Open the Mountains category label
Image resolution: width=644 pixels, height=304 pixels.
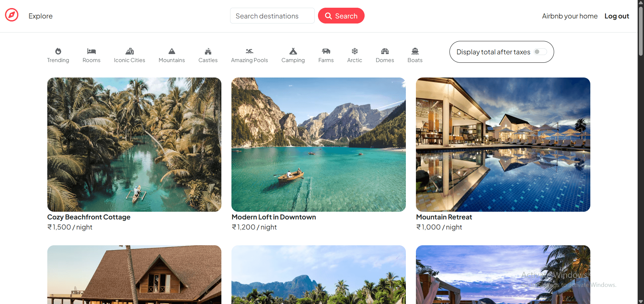(x=172, y=60)
